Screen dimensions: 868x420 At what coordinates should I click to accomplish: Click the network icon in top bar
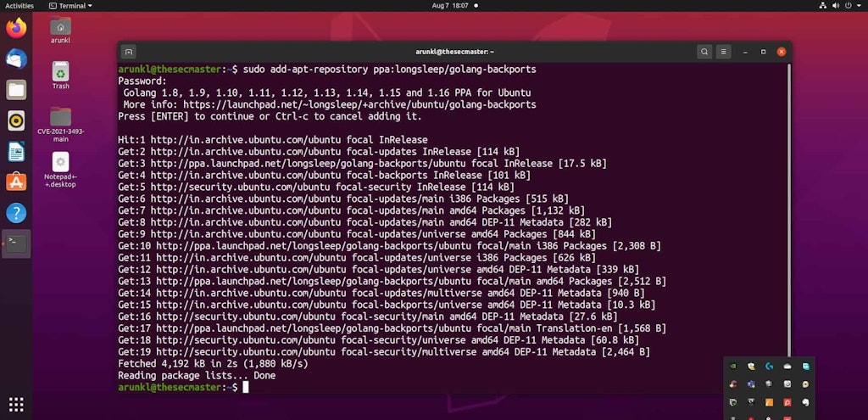pyautogui.click(x=822, y=6)
